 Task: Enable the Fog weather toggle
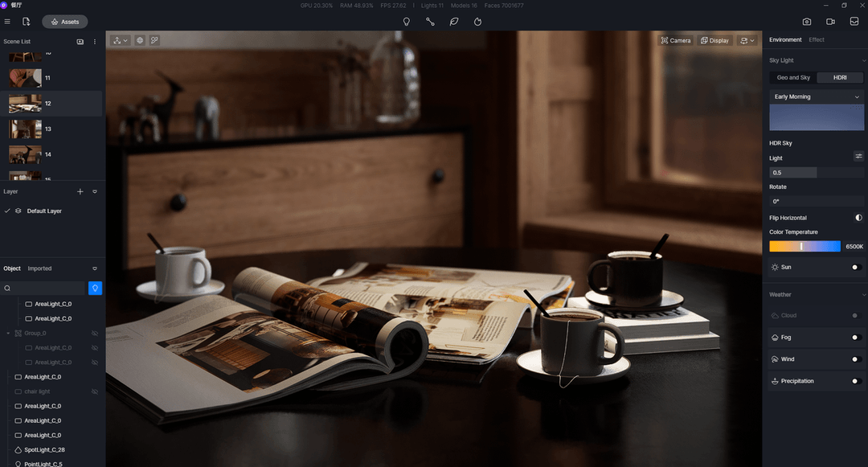(856, 337)
